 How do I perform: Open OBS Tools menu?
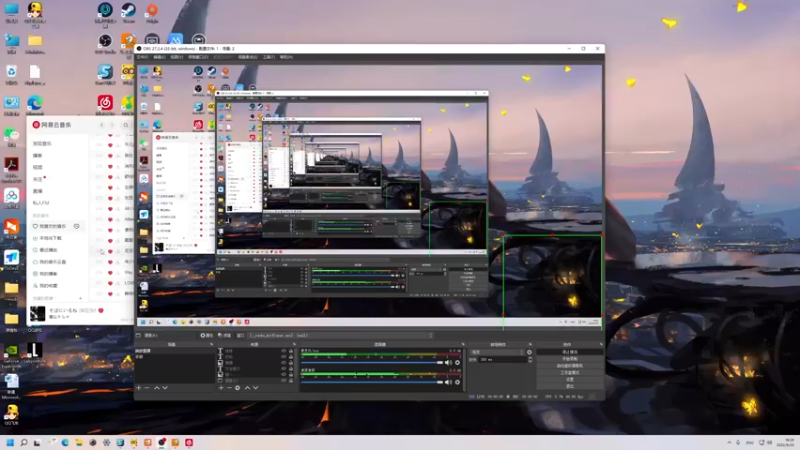(x=269, y=57)
